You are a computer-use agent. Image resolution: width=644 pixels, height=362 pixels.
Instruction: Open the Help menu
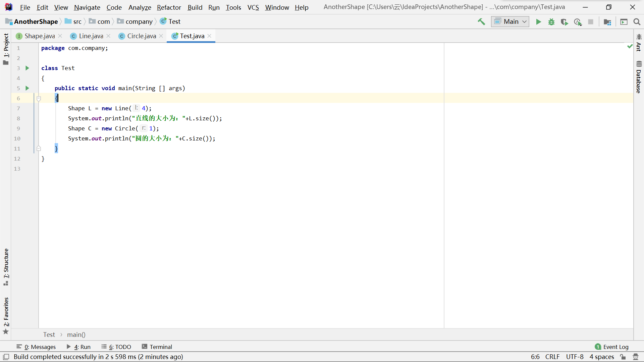pyautogui.click(x=302, y=7)
